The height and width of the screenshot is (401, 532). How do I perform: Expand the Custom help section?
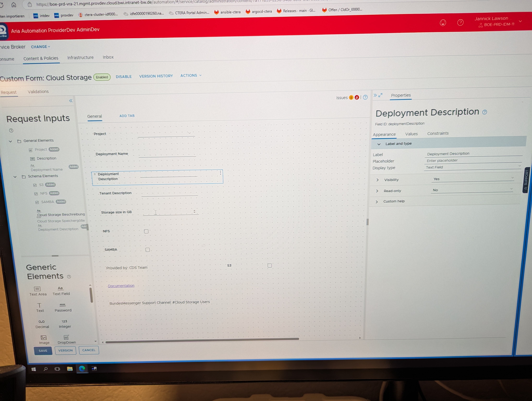(x=377, y=201)
